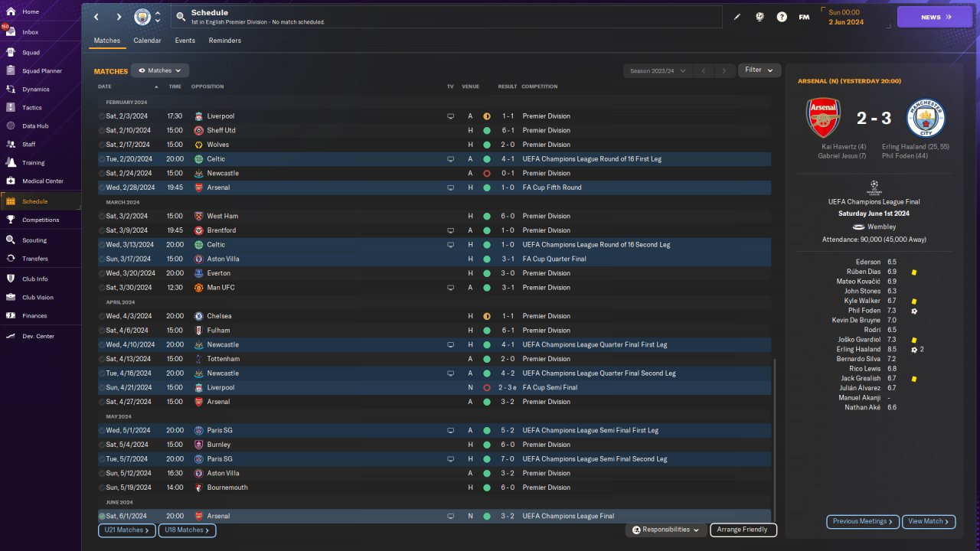Go to the Tactics screen
This screenshot has height=551, width=980.
[40, 108]
